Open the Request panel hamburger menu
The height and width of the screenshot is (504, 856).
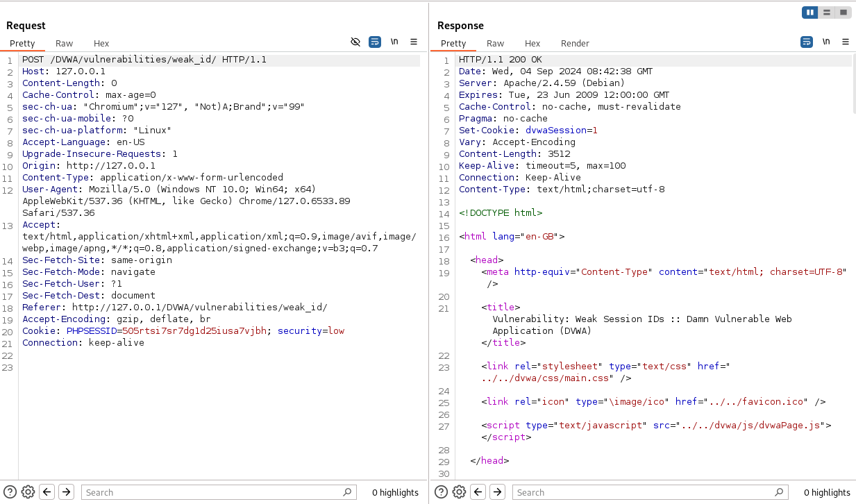pos(414,42)
